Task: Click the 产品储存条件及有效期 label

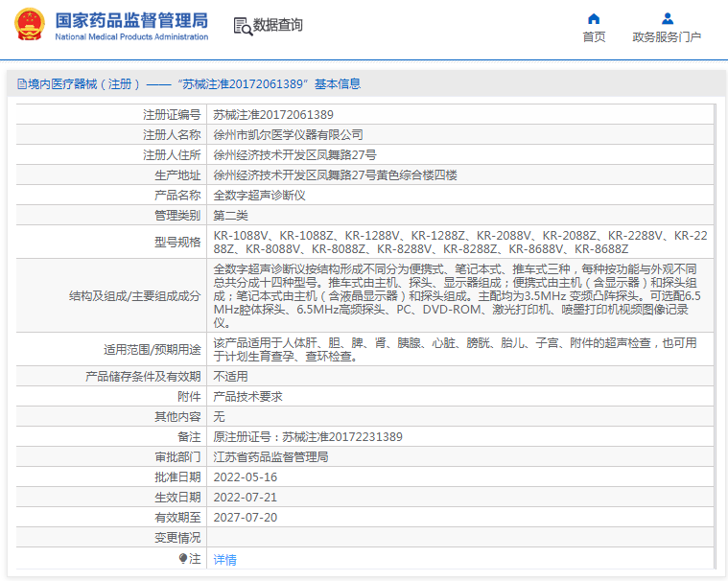Action: (x=143, y=377)
